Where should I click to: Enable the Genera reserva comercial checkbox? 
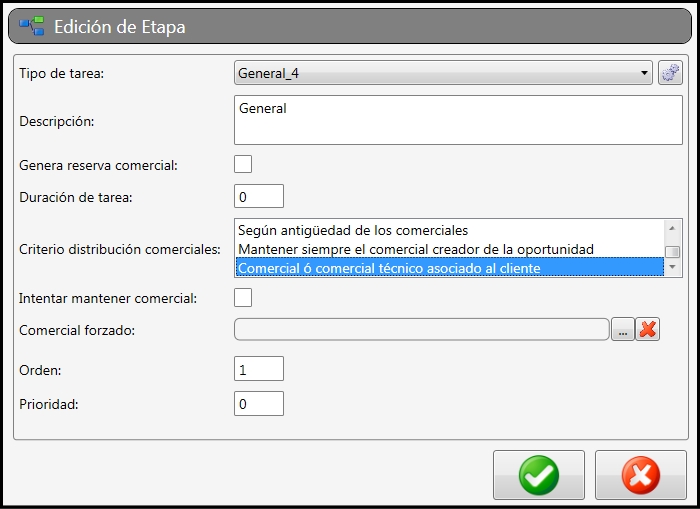243,164
